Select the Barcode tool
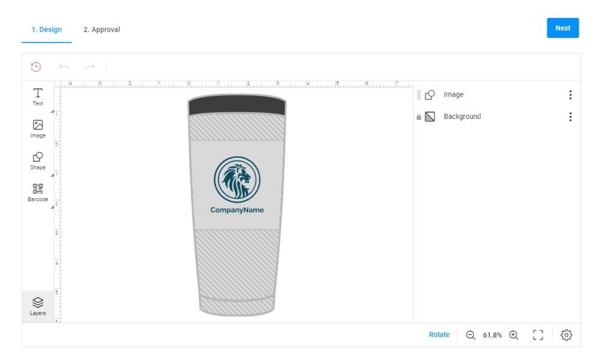This screenshot has width=601, height=364. (x=37, y=193)
